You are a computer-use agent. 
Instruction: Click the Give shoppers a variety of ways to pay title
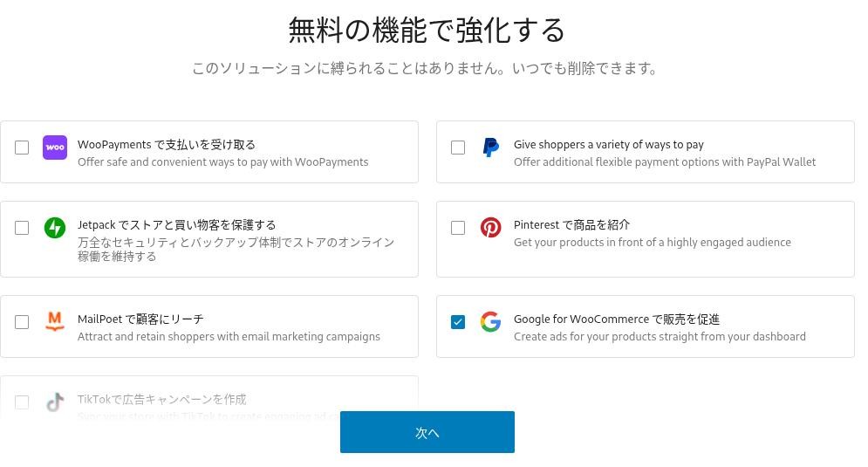[608, 145]
